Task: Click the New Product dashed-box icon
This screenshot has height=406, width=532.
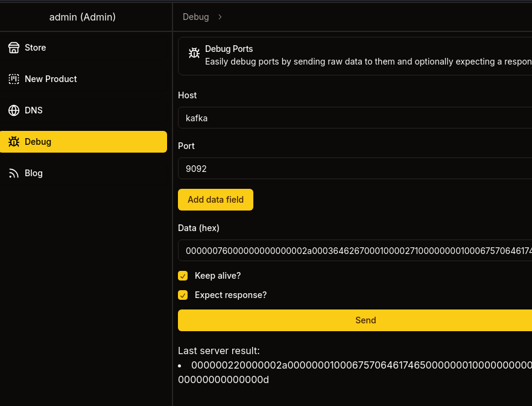Action: pyautogui.click(x=13, y=79)
